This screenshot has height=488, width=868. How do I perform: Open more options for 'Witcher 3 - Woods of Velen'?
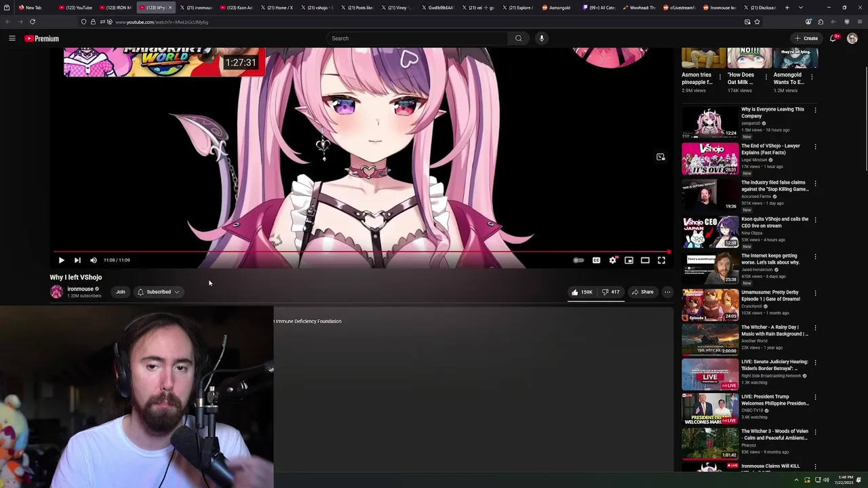click(x=815, y=432)
